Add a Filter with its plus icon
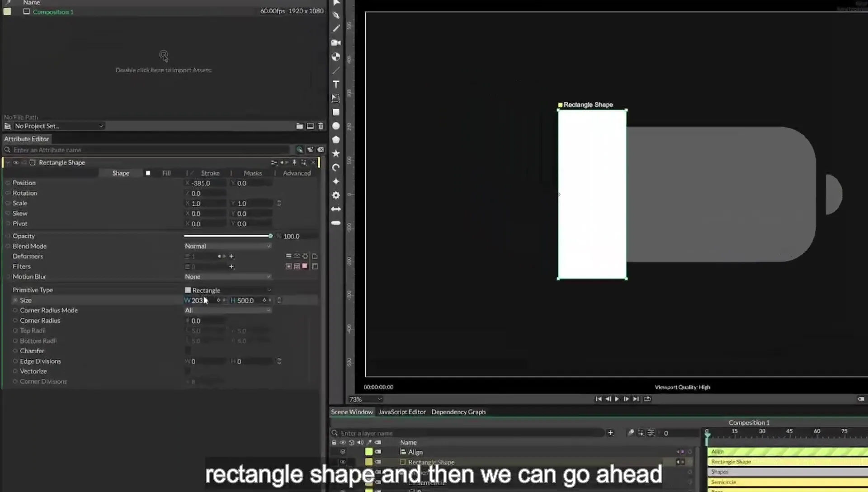 (231, 267)
